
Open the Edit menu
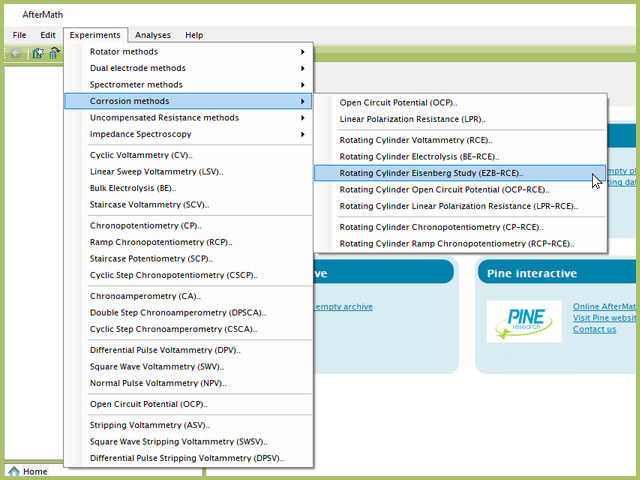tap(48, 35)
